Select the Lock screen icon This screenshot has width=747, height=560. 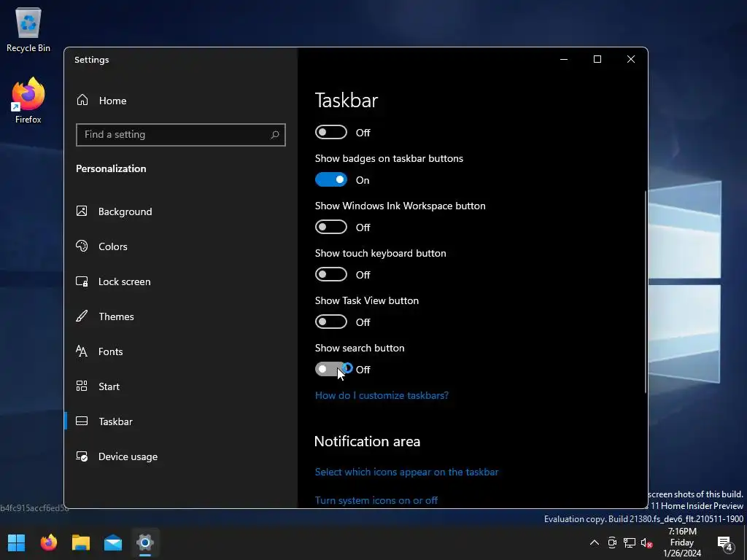coord(82,281)
